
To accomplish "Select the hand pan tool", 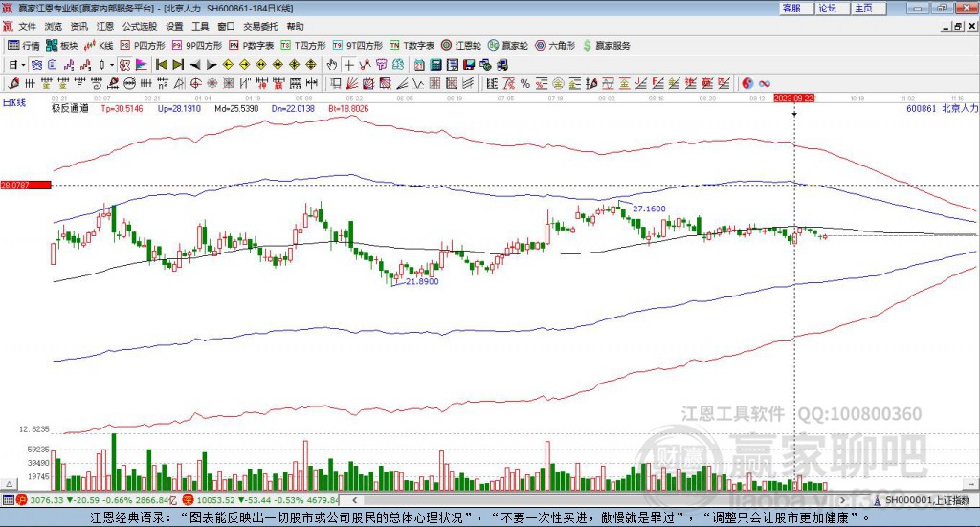I will [x=332, y=65].
